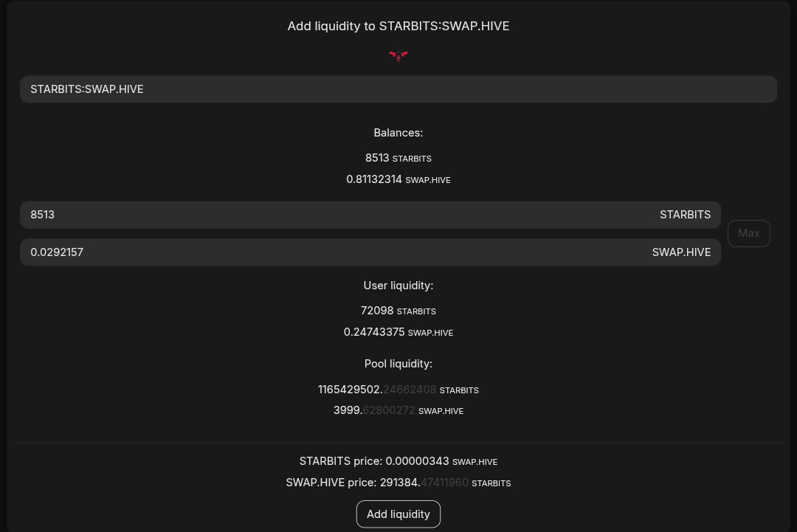Open the STARBITS:SWAP.HIVE pair selector

[x=398, y=89]
